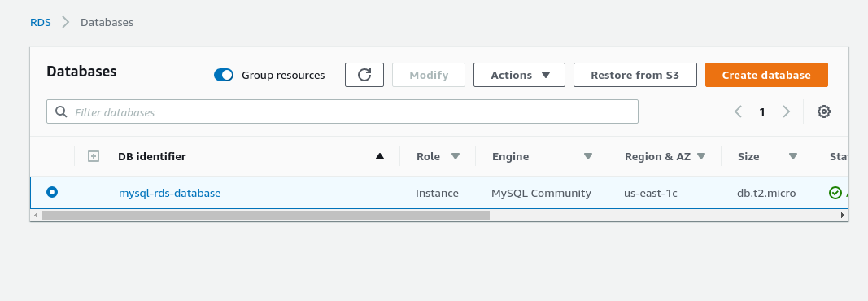Click breadcrumb chevron separator after RDS
This screenshot has height=301, width=868.
coord(66,23)
